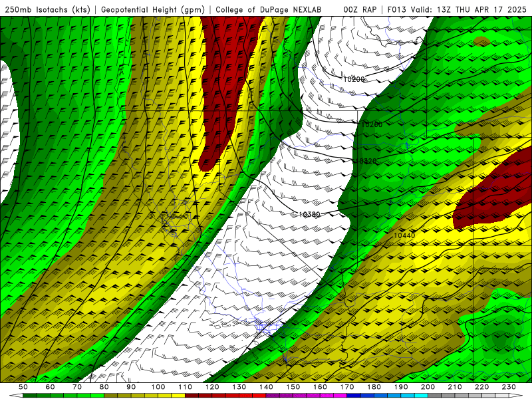Image resolution: width=532 pixels, height=399 pixels.
Task: Select the dark gray swatch starting at 200
Action: pyautogui.click(x=435, y=395)
